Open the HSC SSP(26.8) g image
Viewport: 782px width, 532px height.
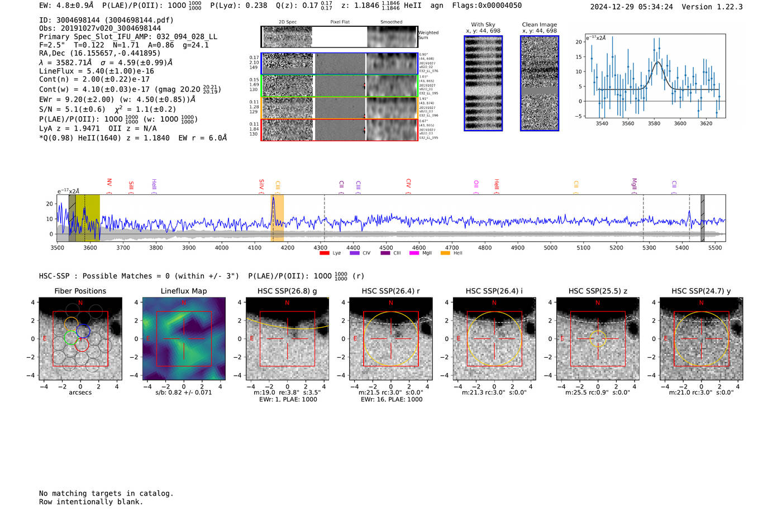pos(287,339)
